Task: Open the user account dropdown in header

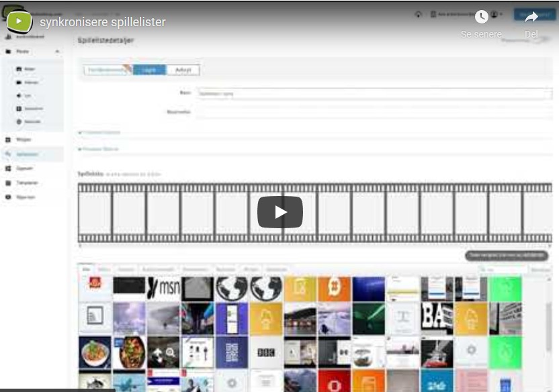Action: (497, 14)
